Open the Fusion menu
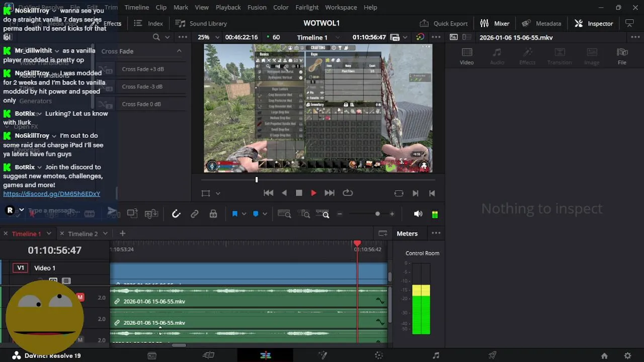644x362 pixels. [x=257, y=7]
